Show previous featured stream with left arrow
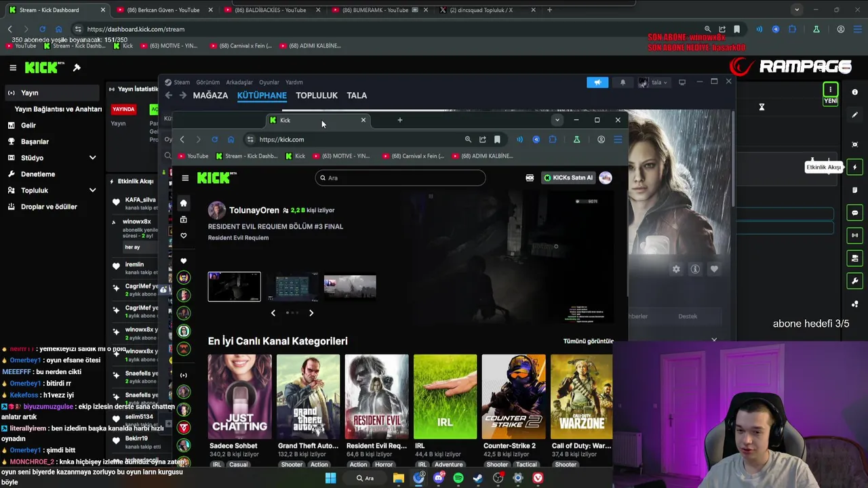868x488 pixels. tap(273, 312)
